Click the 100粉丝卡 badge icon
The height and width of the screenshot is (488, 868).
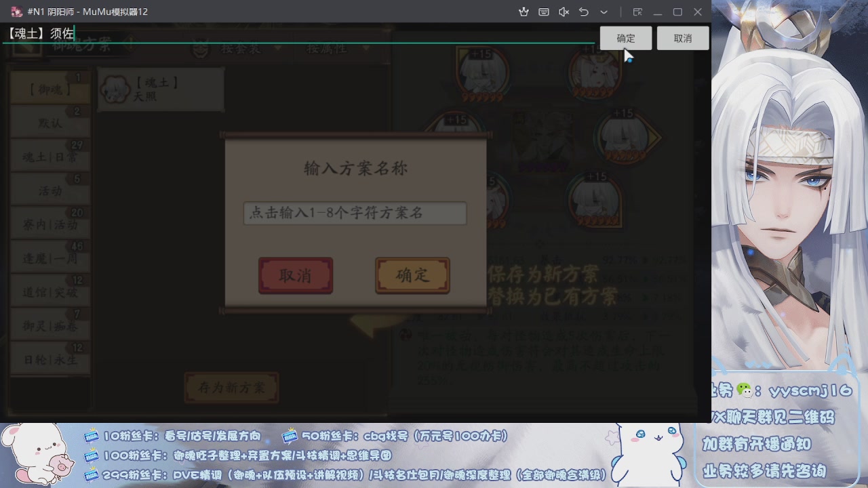click(x=92, y=455)
